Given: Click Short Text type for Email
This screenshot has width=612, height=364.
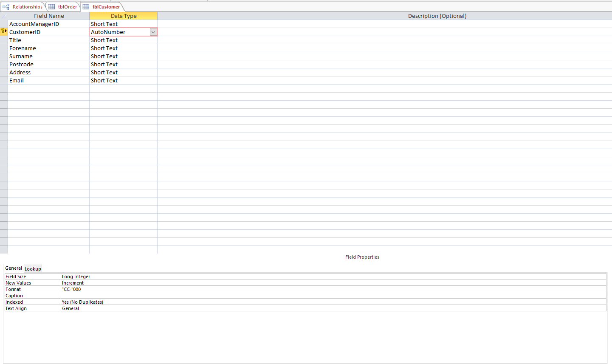Looking at the screenshot, I should click(x=123, y=80).
